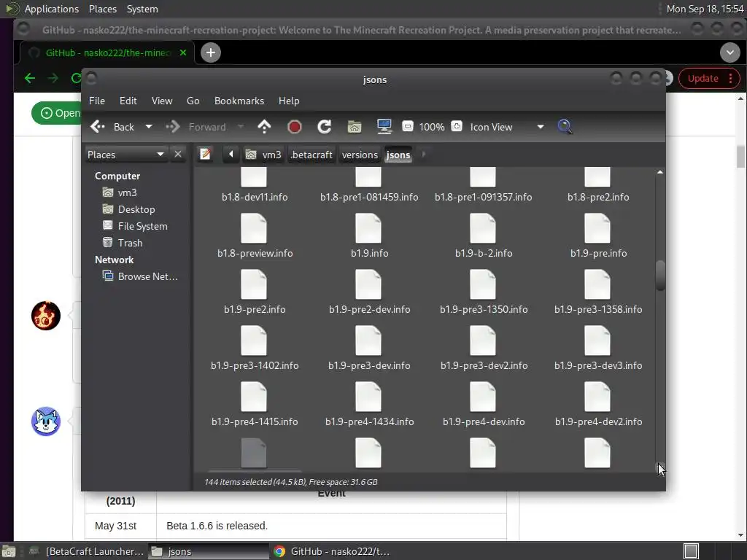The width and height of the screenshot is (747, 560).
Task: Go up to parent folder
Action: pos(264,127)
